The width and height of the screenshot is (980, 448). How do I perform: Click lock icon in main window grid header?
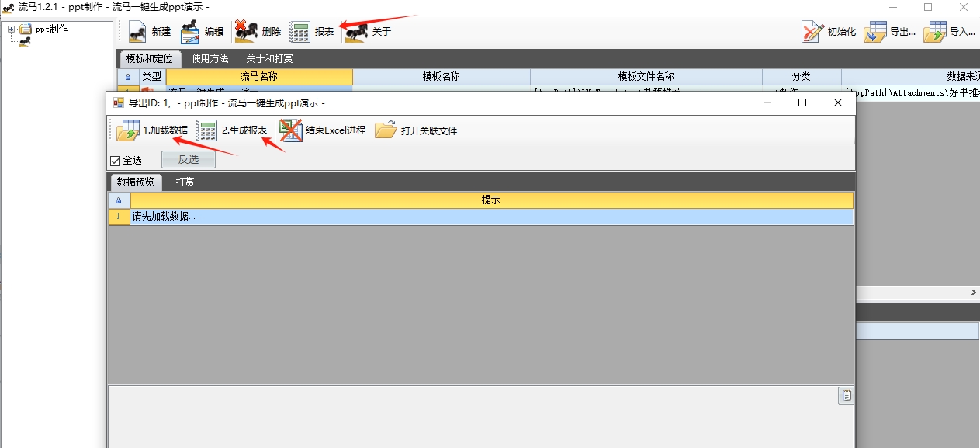point(128,77)
